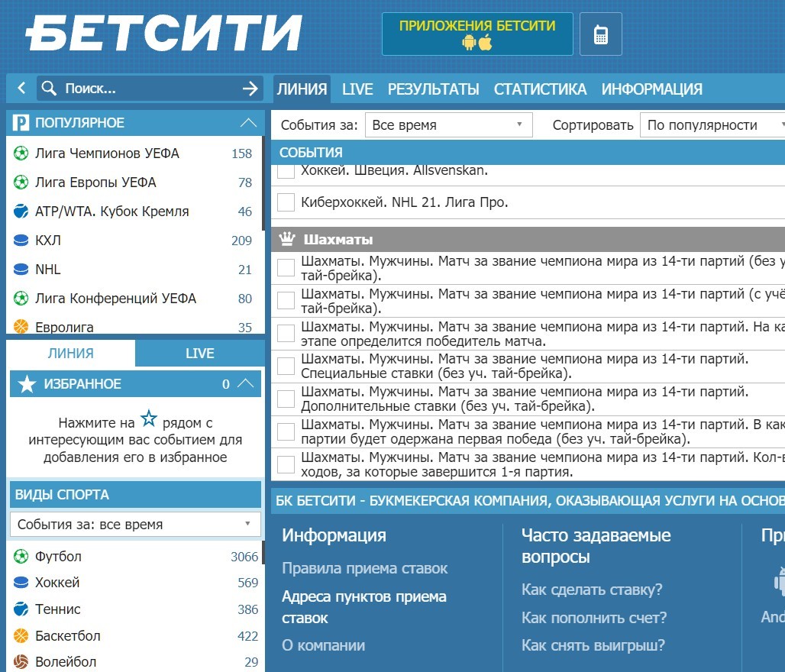Click the football icon for Лига Чемпионов УЕФА
The image size is (785, 672).
pos(21,153)
